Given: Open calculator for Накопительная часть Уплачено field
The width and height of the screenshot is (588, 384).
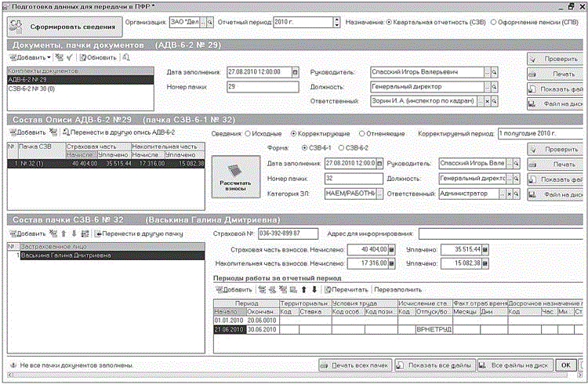Looking at the screenshot, I should [x=485, y=263].
